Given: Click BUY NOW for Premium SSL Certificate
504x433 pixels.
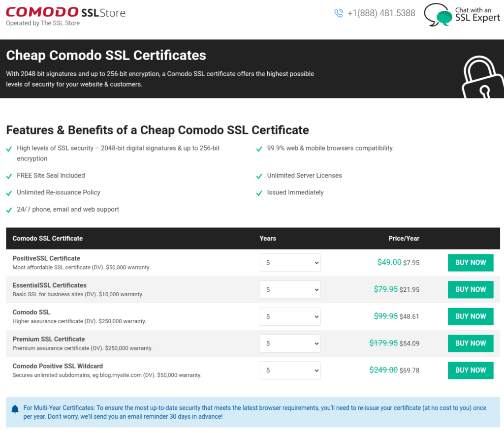Looking at the screenshot, I should pyautogui.click(x=470, y=343).
